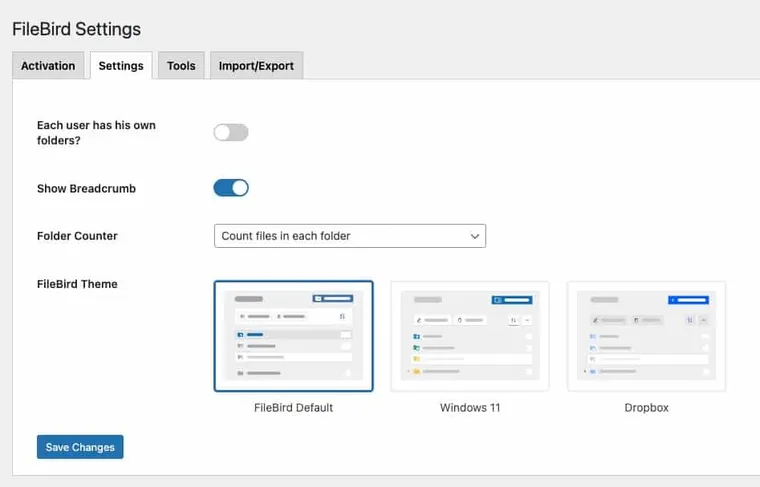
Task: Click the 'Windows 11' caption text
Action: pos(470,408)
